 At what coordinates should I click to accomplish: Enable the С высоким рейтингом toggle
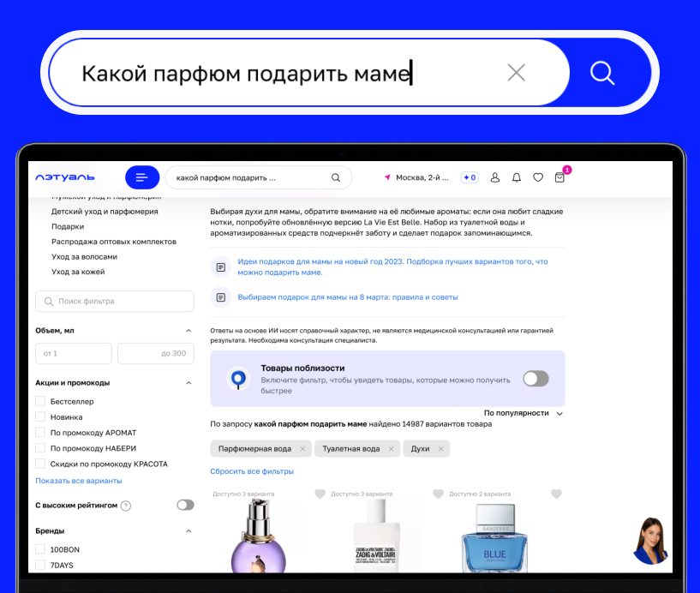(x=185, y=505)
